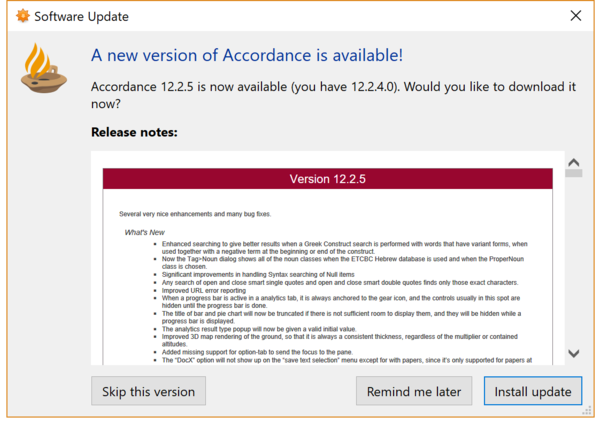
Task: Choose Remind me later
Action: coord(414,391)
